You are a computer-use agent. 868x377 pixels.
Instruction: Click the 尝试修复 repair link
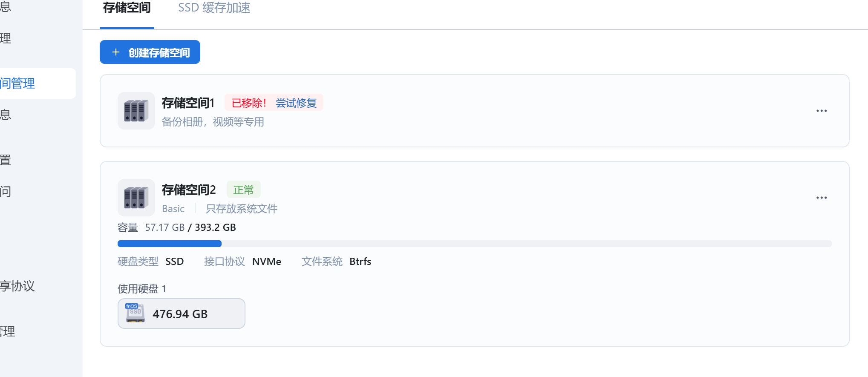pyautogui.click(x=296, y=103)
